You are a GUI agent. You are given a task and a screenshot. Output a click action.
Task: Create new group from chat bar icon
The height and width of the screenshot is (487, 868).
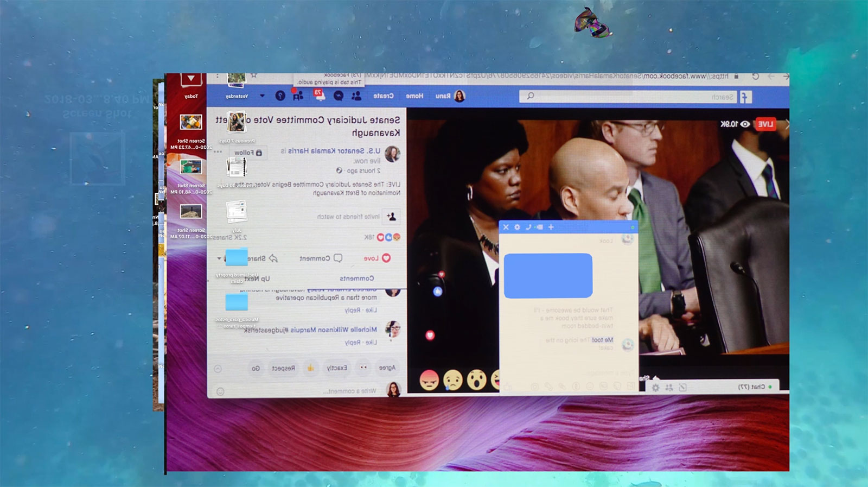pyautogui.click(x=669, y=388)
